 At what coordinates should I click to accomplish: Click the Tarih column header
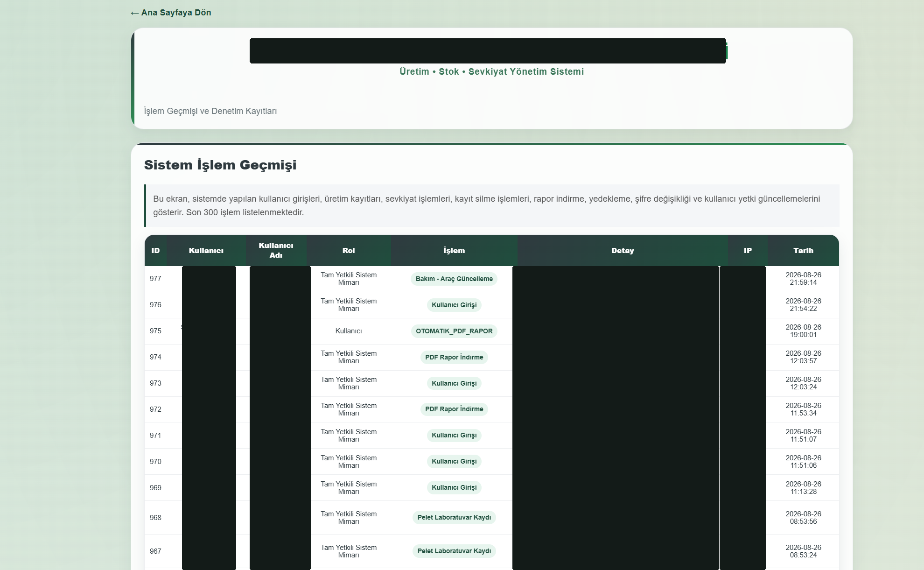(803, 251)
